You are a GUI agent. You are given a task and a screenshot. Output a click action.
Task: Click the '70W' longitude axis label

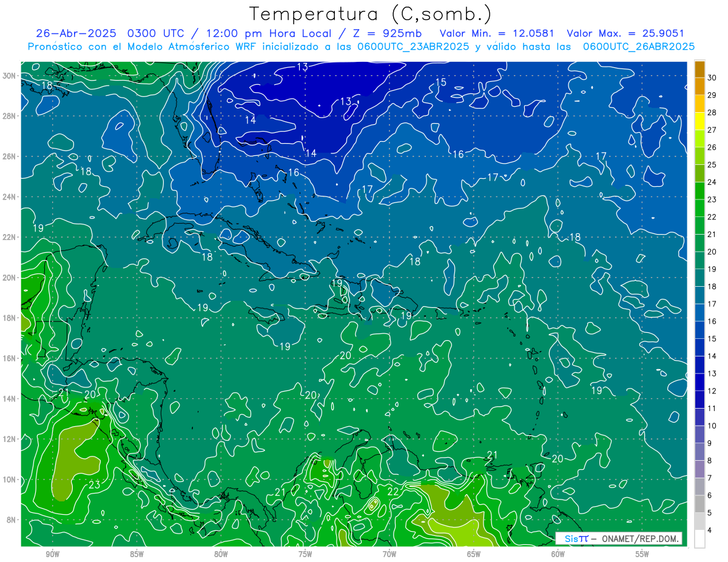tap(389, 555)
